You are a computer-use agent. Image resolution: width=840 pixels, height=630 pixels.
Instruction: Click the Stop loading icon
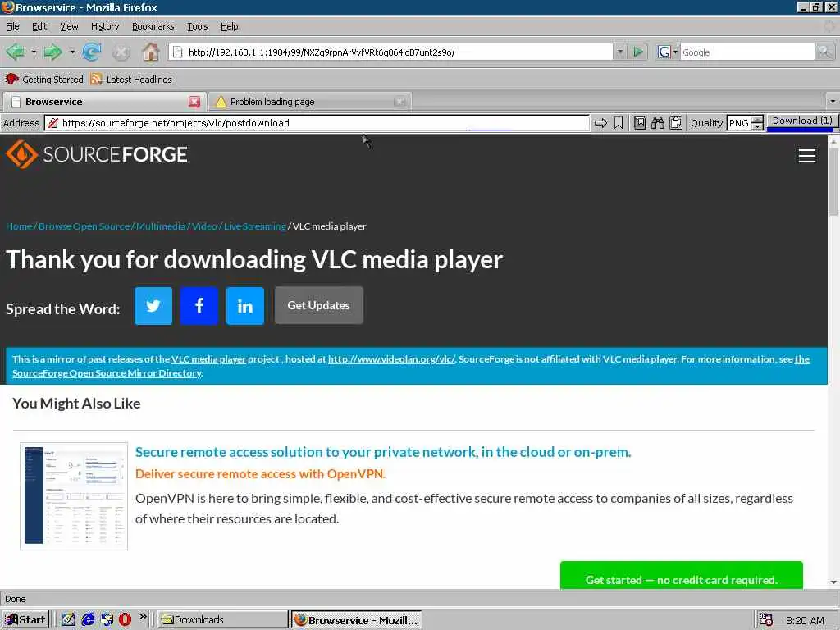[121, 52]
